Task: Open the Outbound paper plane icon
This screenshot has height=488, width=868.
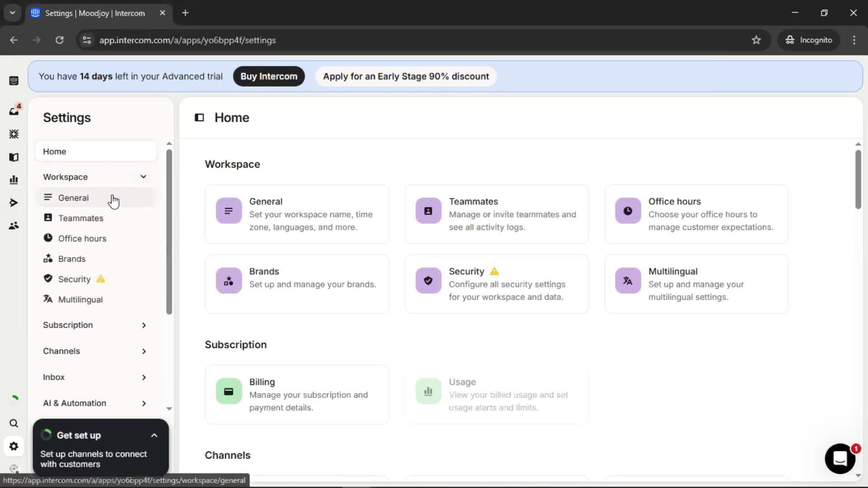Action: (14, 203)
